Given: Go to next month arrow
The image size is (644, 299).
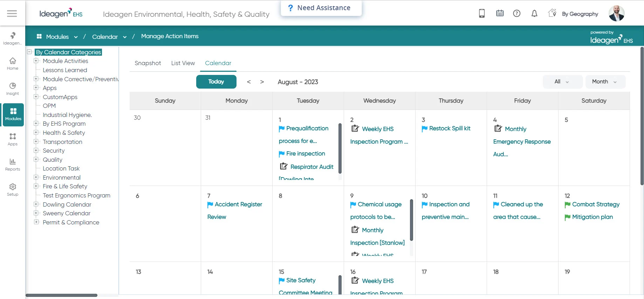Looking at the screenshot, I should (x=262, y=82).
